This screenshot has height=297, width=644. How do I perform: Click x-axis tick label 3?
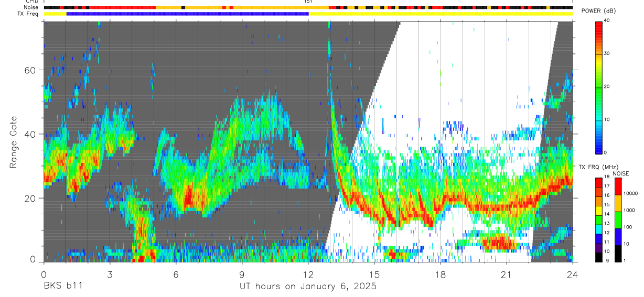(x=110, y=274)
